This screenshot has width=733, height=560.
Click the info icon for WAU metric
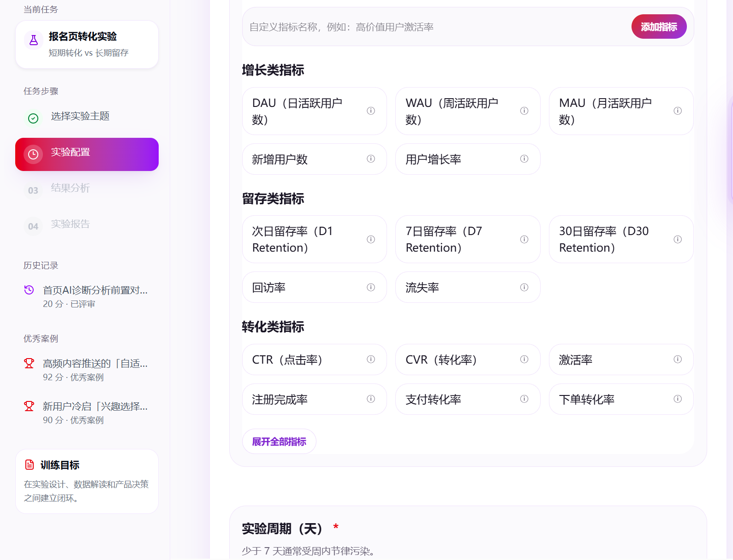tap(524, 111)
